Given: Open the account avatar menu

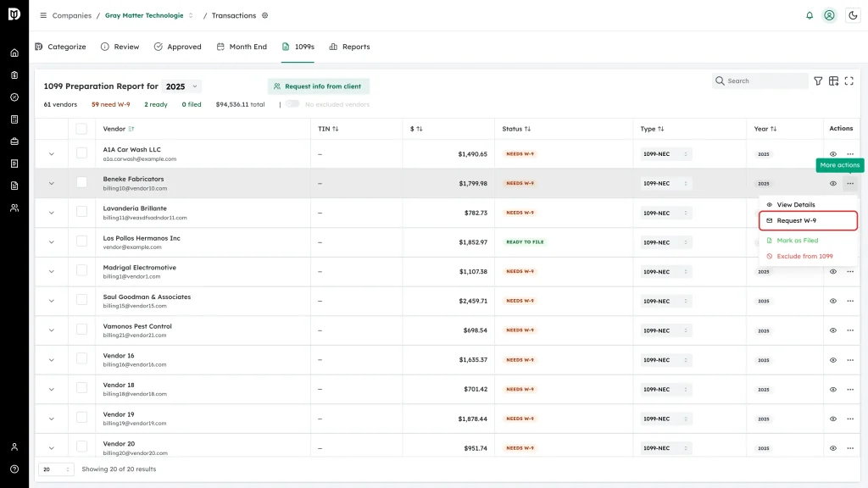Looking at the screenshot, I should [x=829, y=15].
